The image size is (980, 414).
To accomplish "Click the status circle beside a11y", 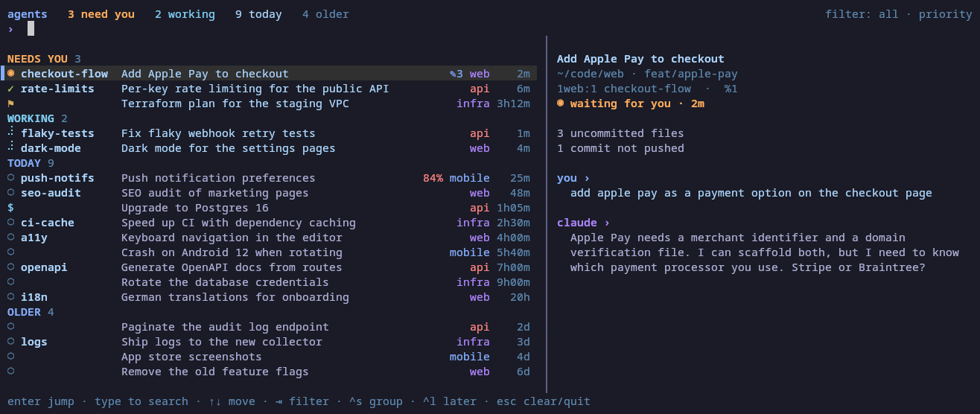I will (10, 238).
